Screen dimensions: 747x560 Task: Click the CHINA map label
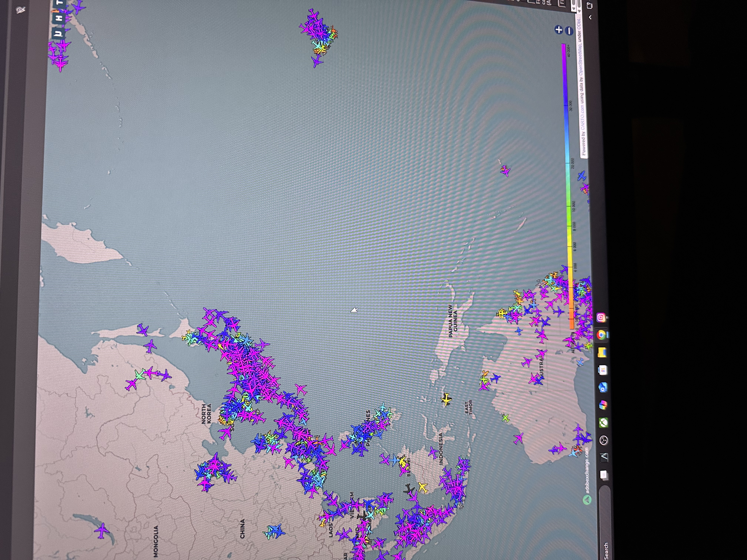pos(243,529)
